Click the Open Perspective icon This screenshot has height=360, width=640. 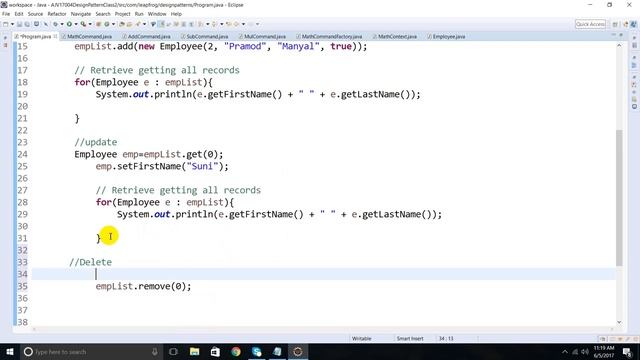click(x=615, y=24)
